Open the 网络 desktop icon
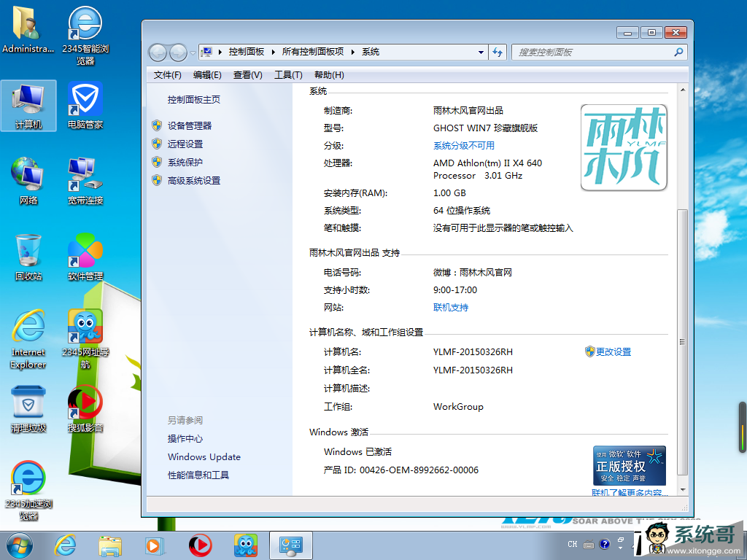The width and height of the screenshot is (747, 560). tap(28, 181)
